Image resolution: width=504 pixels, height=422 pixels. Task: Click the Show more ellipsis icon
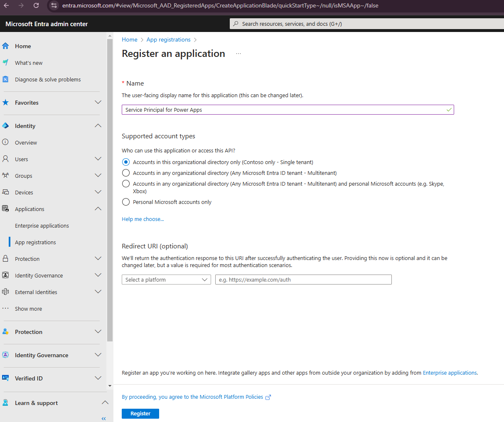tap(5, 308)
